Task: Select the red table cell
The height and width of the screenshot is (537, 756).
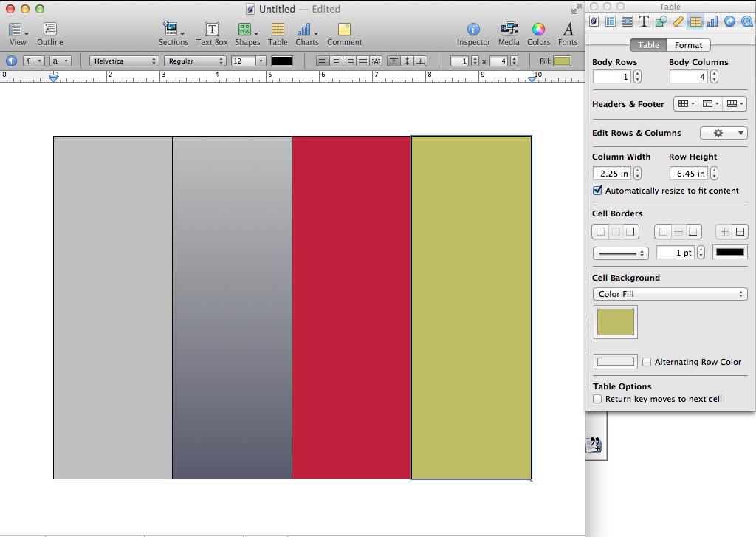Action: pyautogui.click(x=351, y=307)
